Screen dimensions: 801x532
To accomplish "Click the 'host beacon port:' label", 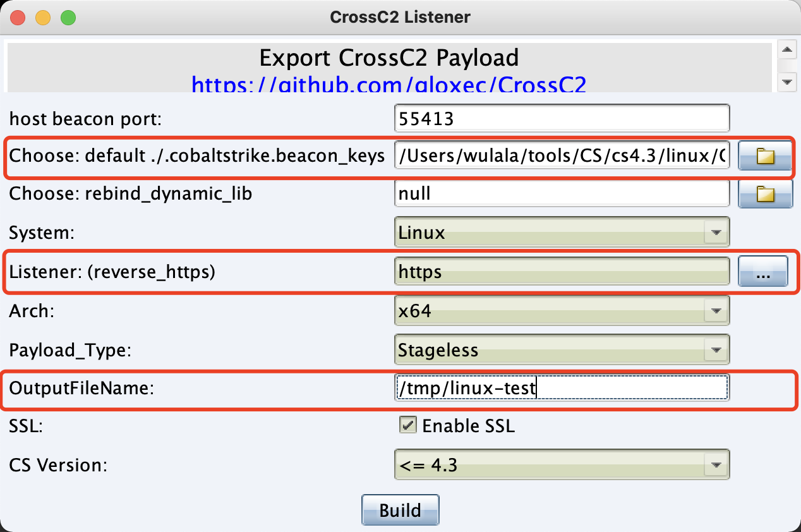I will click(x=85, y=118).
